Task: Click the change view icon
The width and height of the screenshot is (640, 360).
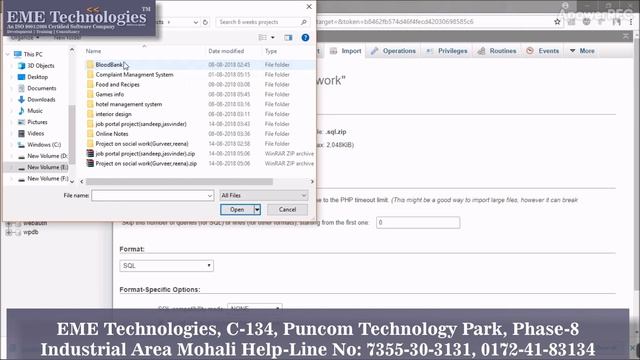Action: pyautogui.click(x=262, y=38)
